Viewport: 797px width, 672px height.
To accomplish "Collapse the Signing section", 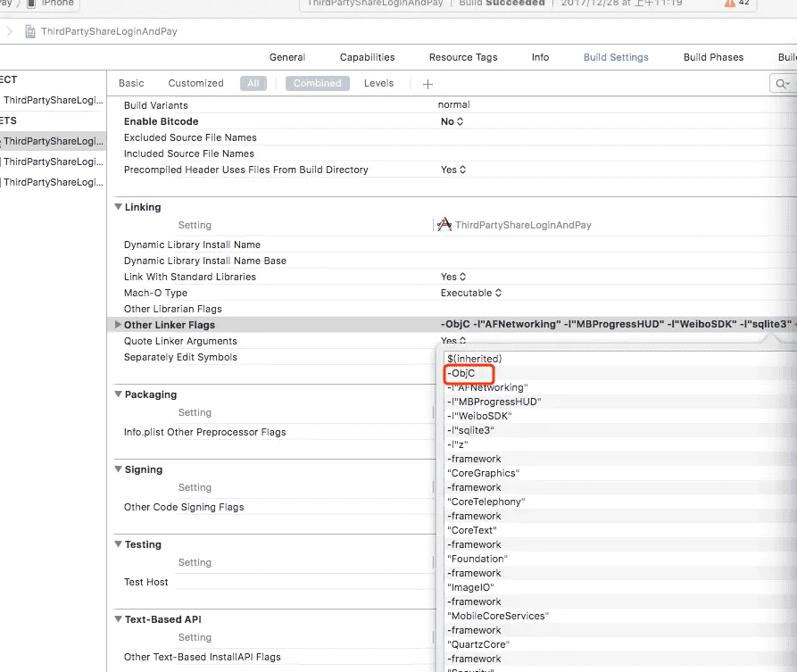I will click(x=118, y=469).
